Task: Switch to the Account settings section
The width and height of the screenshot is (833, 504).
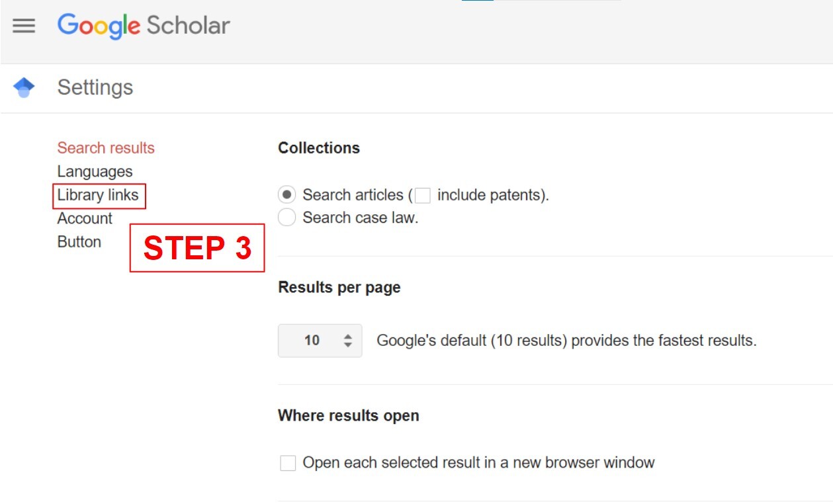Action: tap(85, 219)
